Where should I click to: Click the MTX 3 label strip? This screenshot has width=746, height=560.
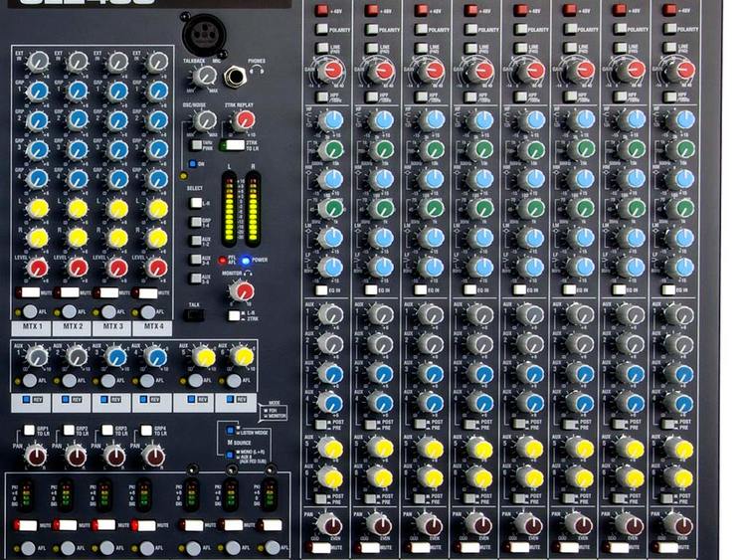coord(110,328)
